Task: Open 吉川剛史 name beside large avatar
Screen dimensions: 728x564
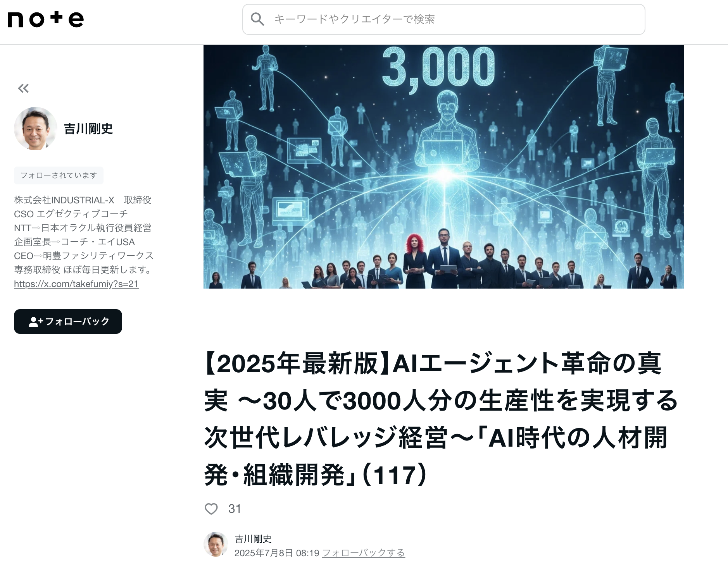Action: point(88,129)
